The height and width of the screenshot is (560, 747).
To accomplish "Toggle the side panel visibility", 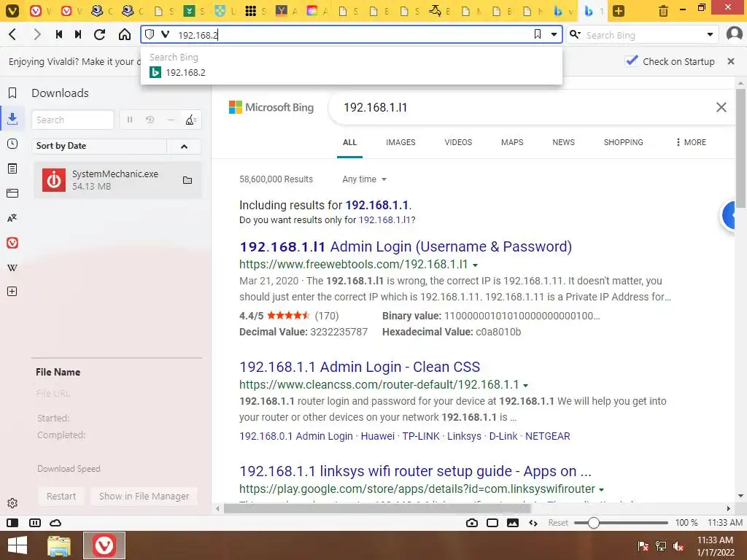I will click(12, 523).
